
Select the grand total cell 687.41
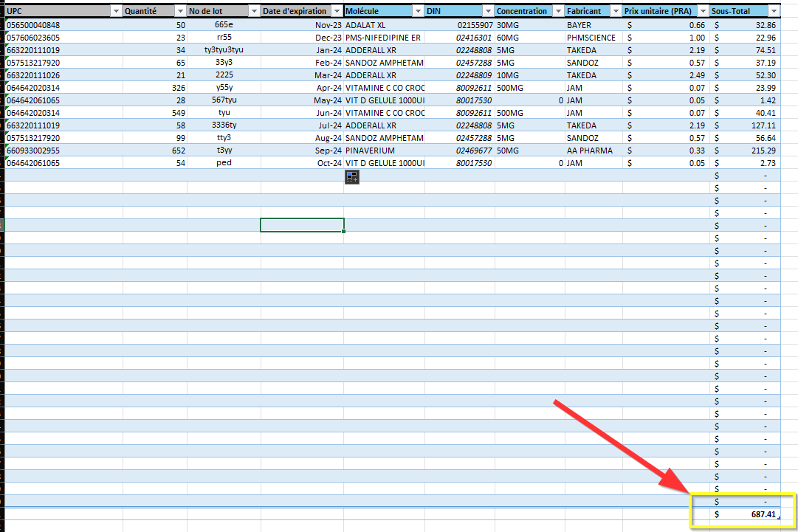[x=745, y=514]
